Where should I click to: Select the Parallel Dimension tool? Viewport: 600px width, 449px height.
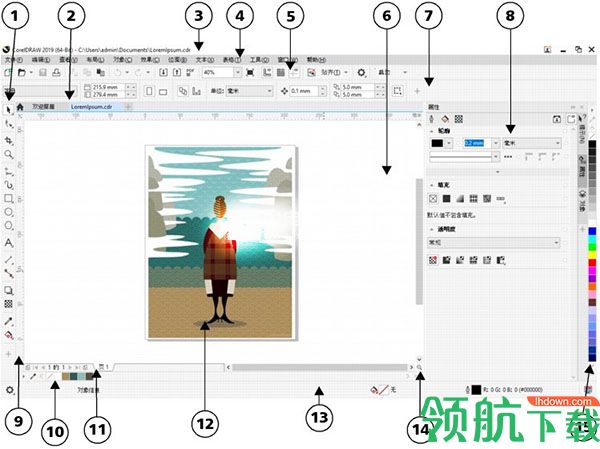tap(8, 260)
